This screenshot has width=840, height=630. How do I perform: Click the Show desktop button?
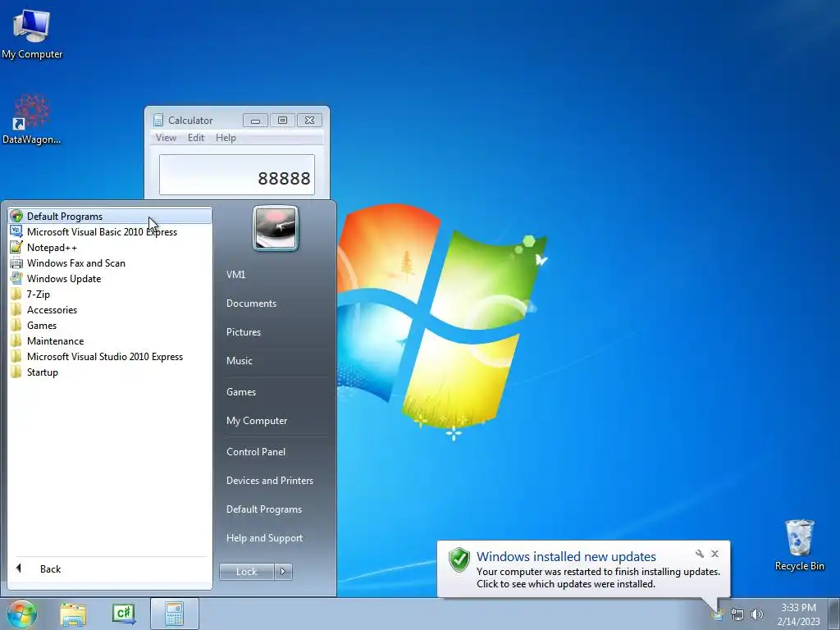coord(834,614)
